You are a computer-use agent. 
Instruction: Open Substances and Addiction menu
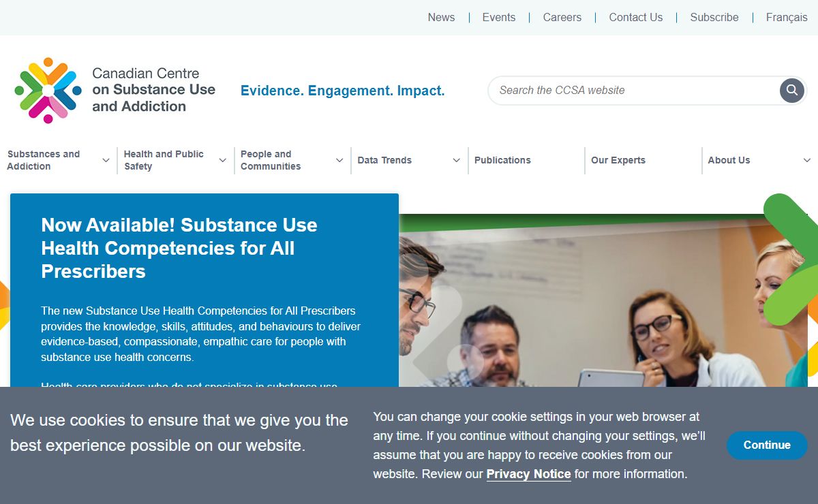click(44, 160)
